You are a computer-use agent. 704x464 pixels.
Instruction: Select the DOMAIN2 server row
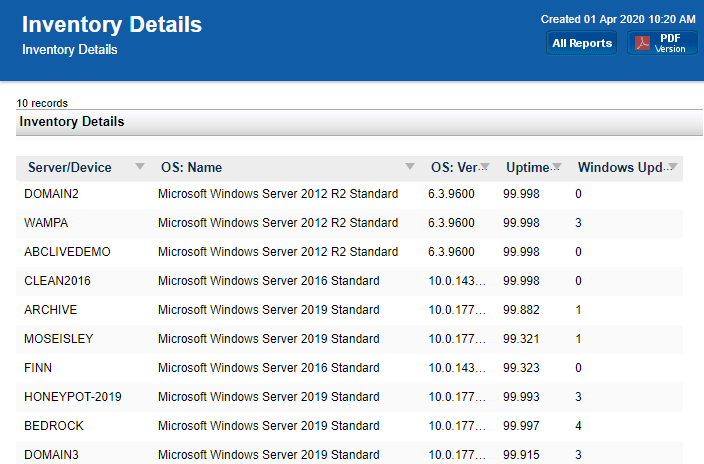pos(51,194)
